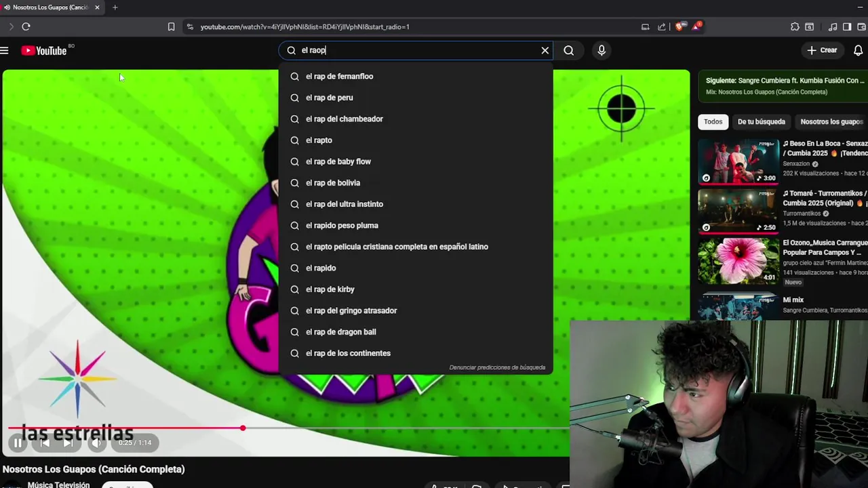Choose suggestion 'el rap de dragon ball'
Image resolution: width=868 pixels, height=488 pixels.
pyautogui.click(x=416, y=332)
